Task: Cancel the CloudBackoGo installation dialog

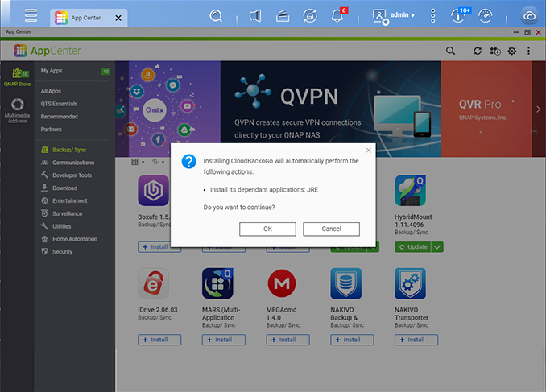Action: pyautogui.click(x=331, y=229)
